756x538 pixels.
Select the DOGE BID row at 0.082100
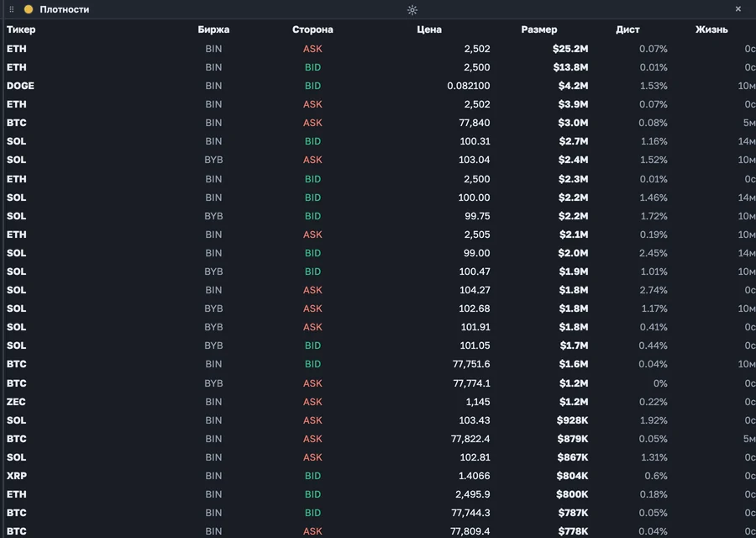click(378, 86)
